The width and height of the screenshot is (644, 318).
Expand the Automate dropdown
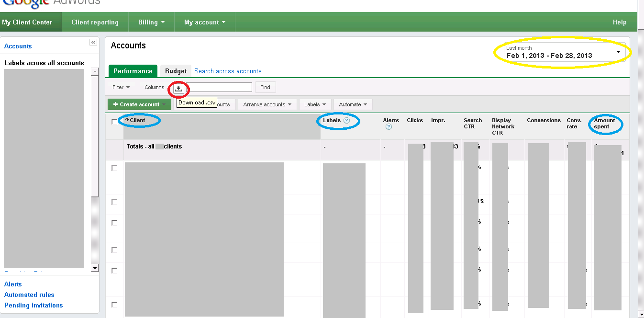tap(353, 104)
